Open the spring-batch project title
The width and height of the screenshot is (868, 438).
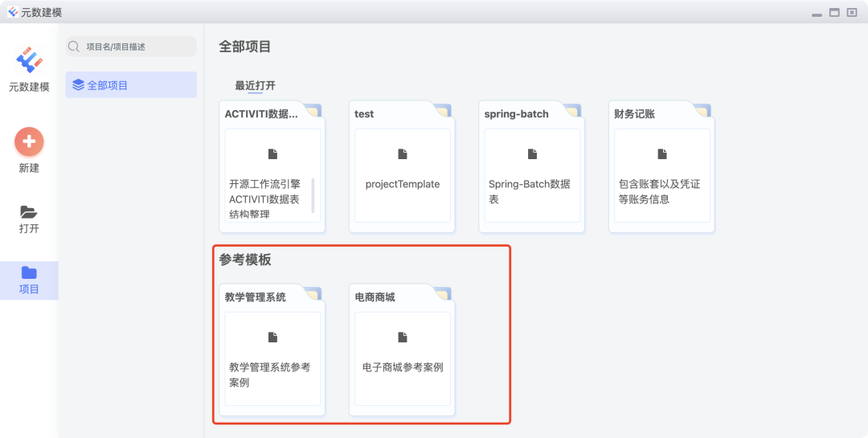(517, 114)
